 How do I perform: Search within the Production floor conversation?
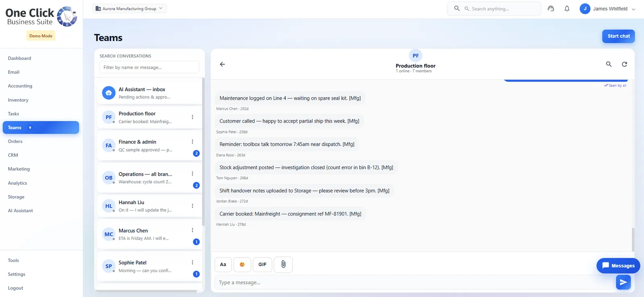coord(609,64)
